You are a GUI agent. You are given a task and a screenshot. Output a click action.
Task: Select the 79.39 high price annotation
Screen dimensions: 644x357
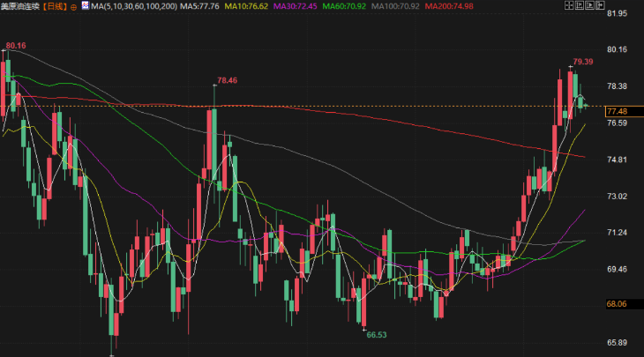(x=582, y=62)
